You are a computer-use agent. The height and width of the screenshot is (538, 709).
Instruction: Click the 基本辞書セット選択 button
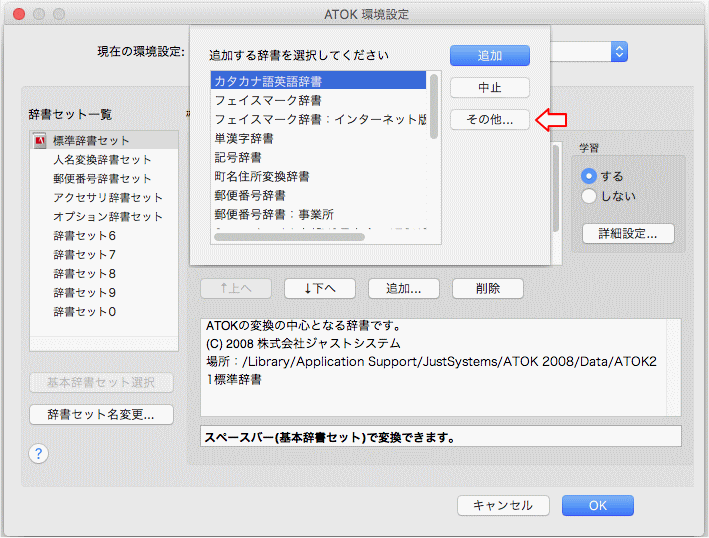point(101,382)
